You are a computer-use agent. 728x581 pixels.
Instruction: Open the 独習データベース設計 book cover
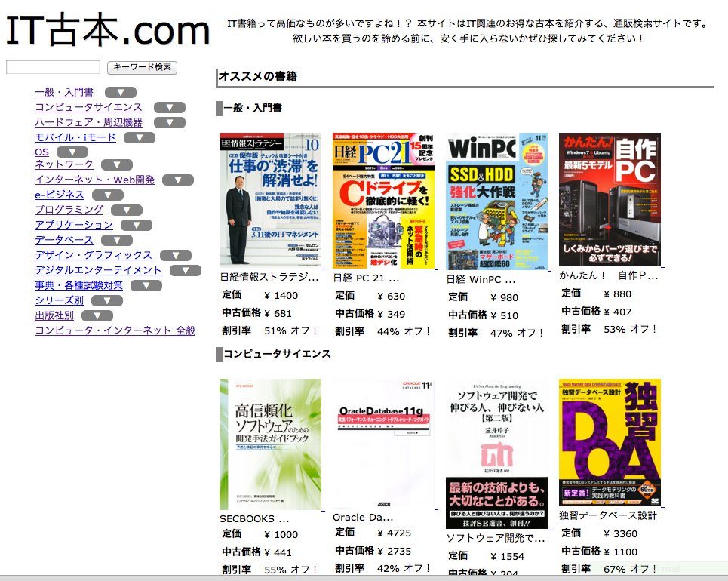click(610, 442)
